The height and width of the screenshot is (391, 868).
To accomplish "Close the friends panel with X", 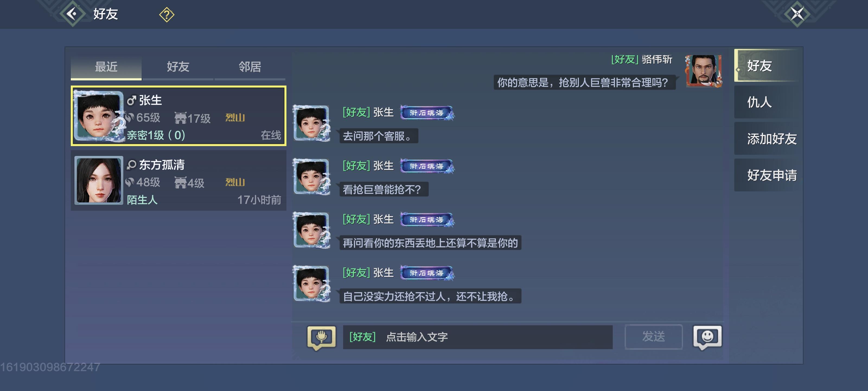I will [x=797, y=14].
